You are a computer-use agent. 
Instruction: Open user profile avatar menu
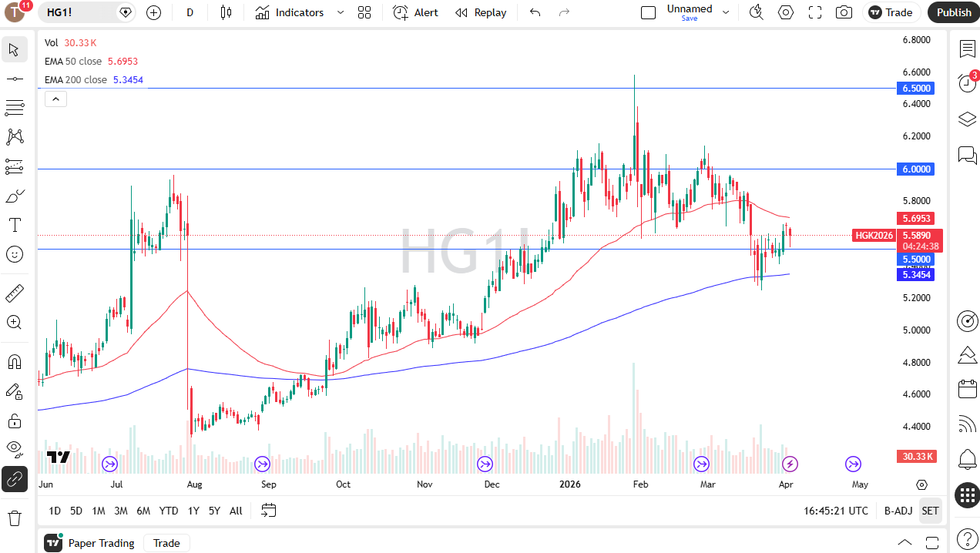pyautogui.click(x=15, y=12)
